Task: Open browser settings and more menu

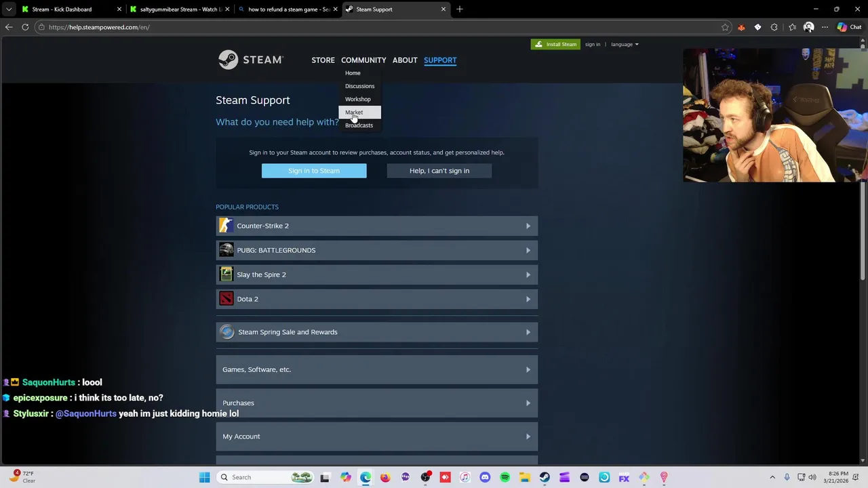Action: click(825, 27)
